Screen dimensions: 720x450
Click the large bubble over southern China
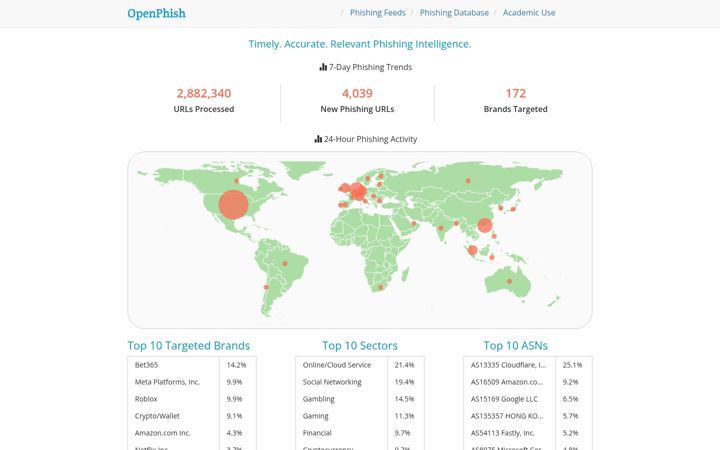coord(484,225)
